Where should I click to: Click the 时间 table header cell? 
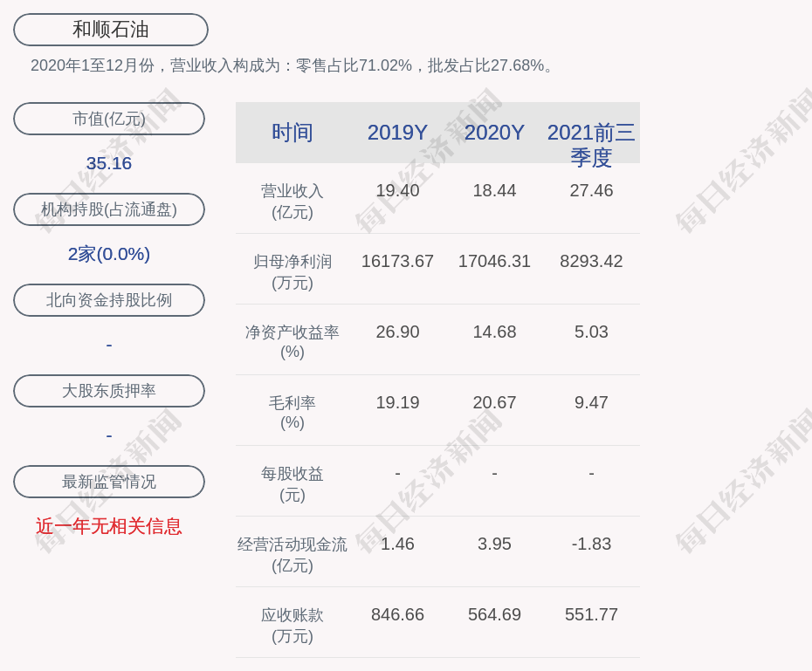pyautogui.click(x=292, y=133)
